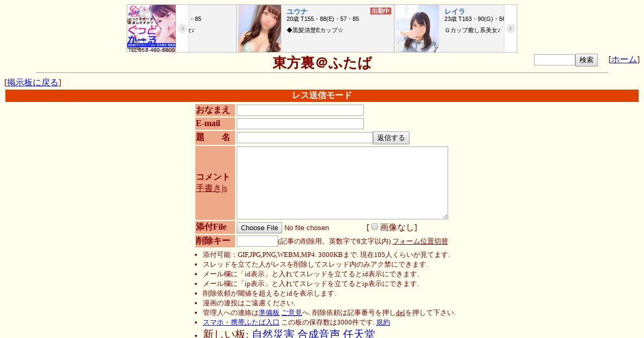Submit with the 返信する button
Image resolution: width=644 pixels, height=338 pixels.
pyautogui.click(x=391, y=138)
